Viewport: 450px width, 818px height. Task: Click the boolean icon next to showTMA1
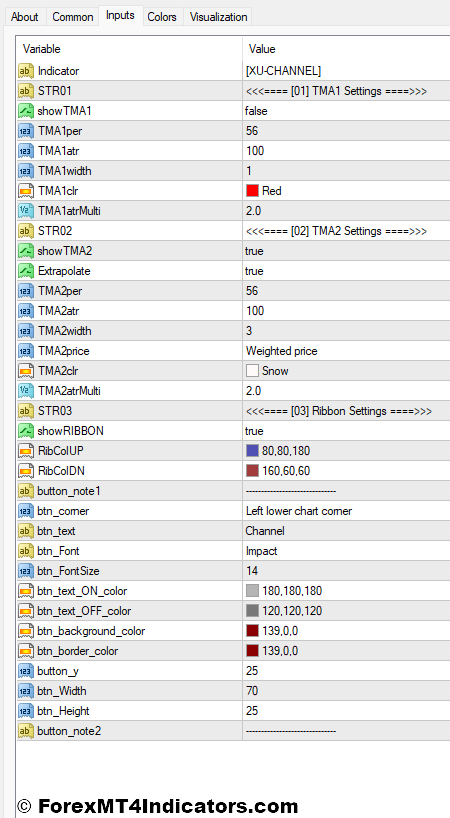click(26, 111)
